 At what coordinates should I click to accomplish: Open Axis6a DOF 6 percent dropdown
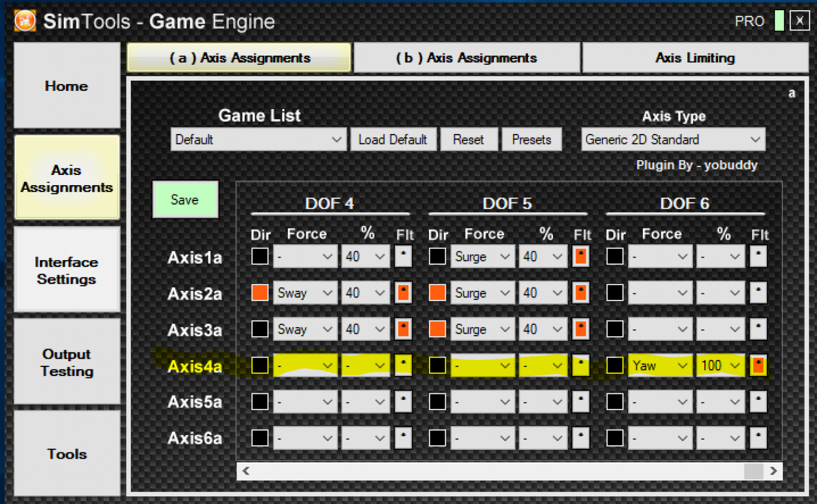[x=721, y=438]
